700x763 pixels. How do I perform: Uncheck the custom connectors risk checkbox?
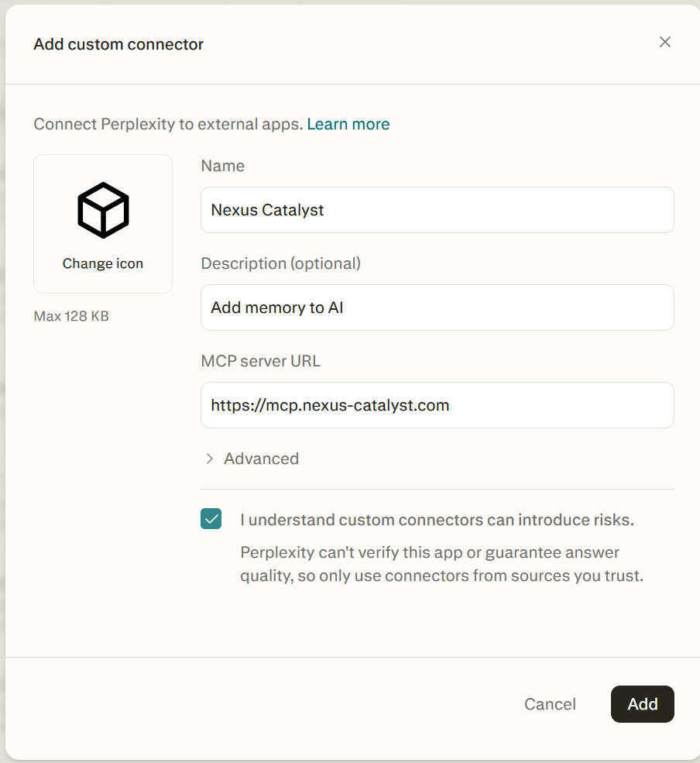point(211,519)
